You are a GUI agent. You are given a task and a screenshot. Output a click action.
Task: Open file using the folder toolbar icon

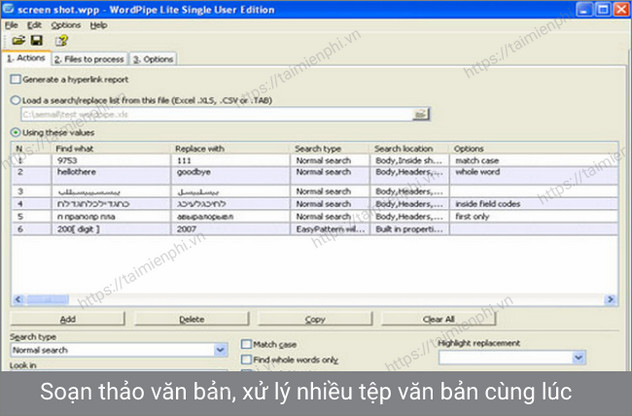[x=18, y=40]
